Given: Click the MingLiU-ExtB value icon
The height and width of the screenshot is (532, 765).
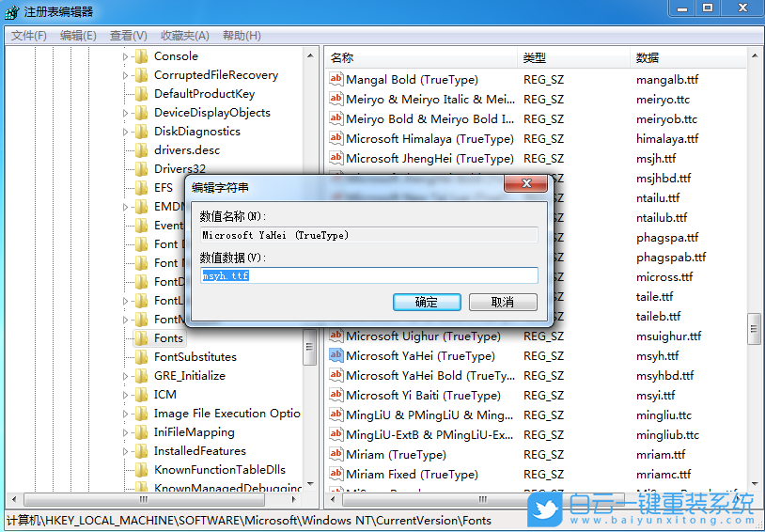Looking at the screenshot, I should (x=336, y=434).
